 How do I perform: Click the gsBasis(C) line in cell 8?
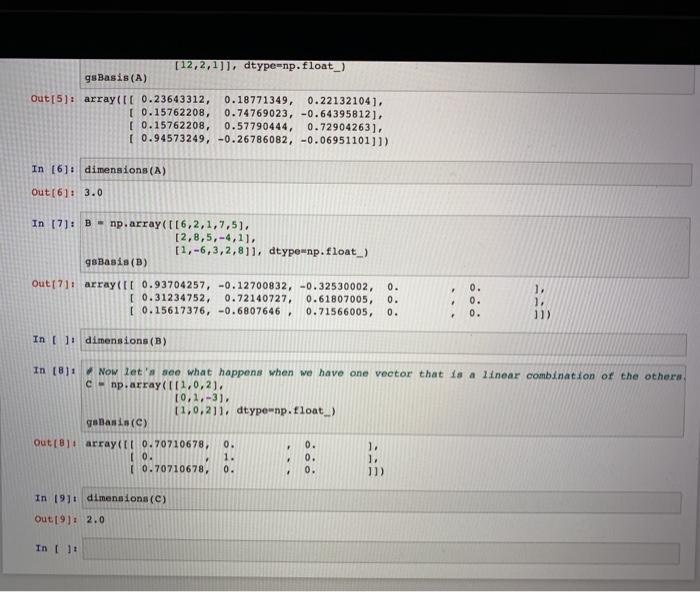[x=117, y=422]
